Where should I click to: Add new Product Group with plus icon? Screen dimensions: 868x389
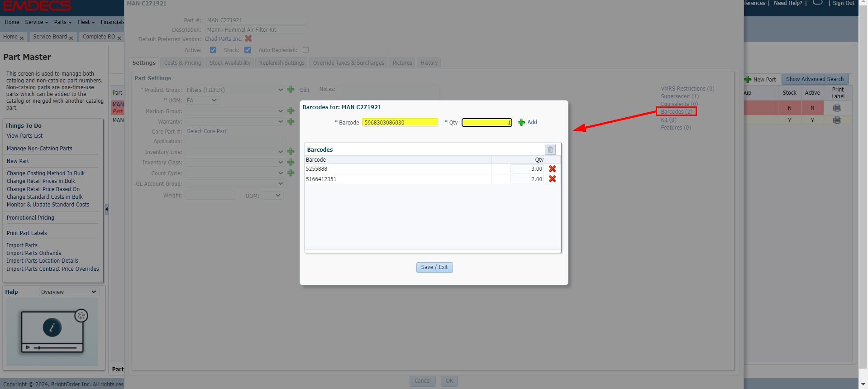(x=291, y=90)
